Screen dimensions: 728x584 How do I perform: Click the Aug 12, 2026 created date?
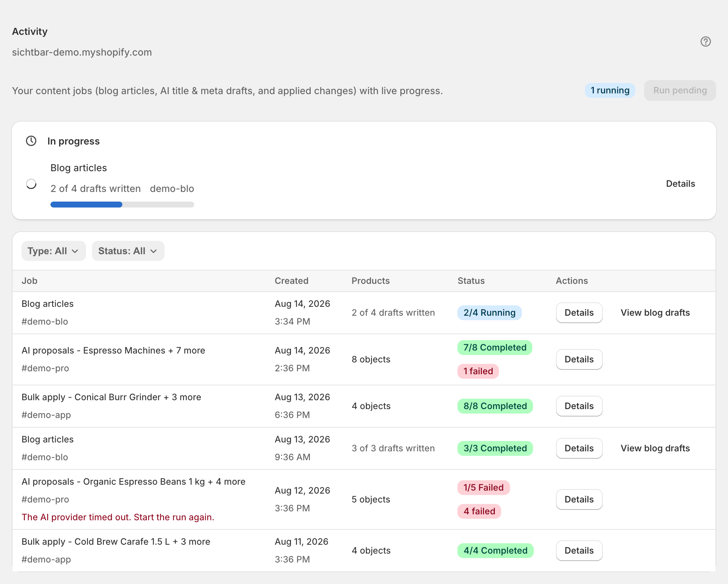click(x=302, y=491)
